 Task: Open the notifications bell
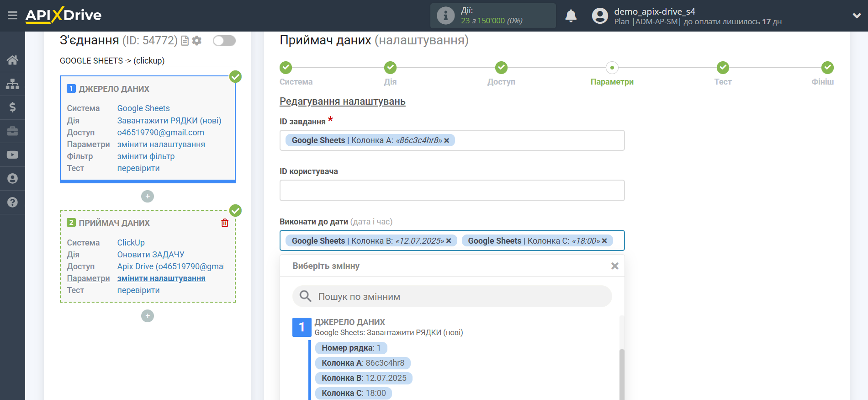click(x=571, y=16)
